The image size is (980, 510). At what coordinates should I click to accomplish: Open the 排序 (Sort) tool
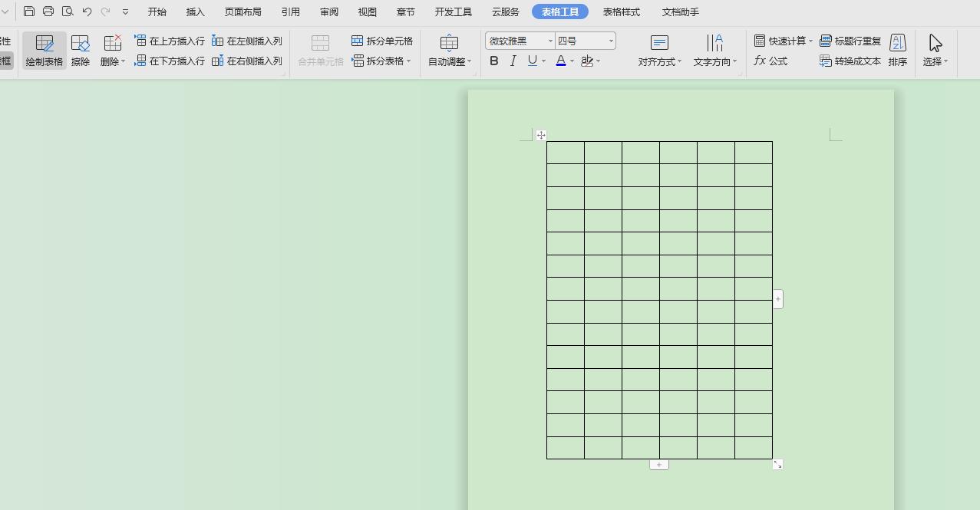pos(897,50)
